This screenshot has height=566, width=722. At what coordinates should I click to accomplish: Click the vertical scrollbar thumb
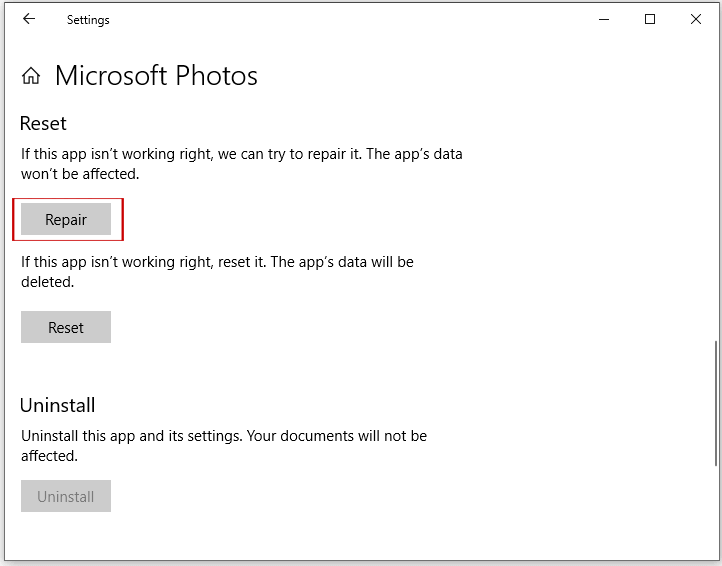[716, 403]
